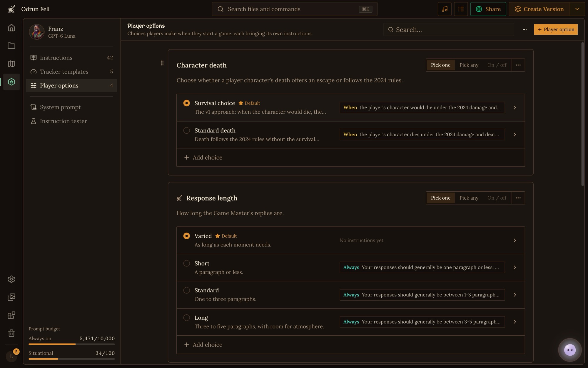Select the Survival choice radio button
This screenshot has width=588, height=368.
(x=186, y=103)
